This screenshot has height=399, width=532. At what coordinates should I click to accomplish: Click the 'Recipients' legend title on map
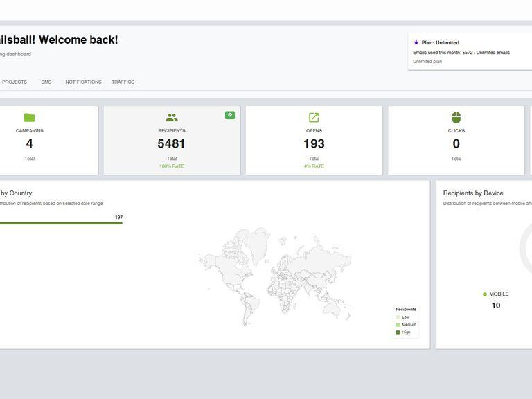[406, 309]
